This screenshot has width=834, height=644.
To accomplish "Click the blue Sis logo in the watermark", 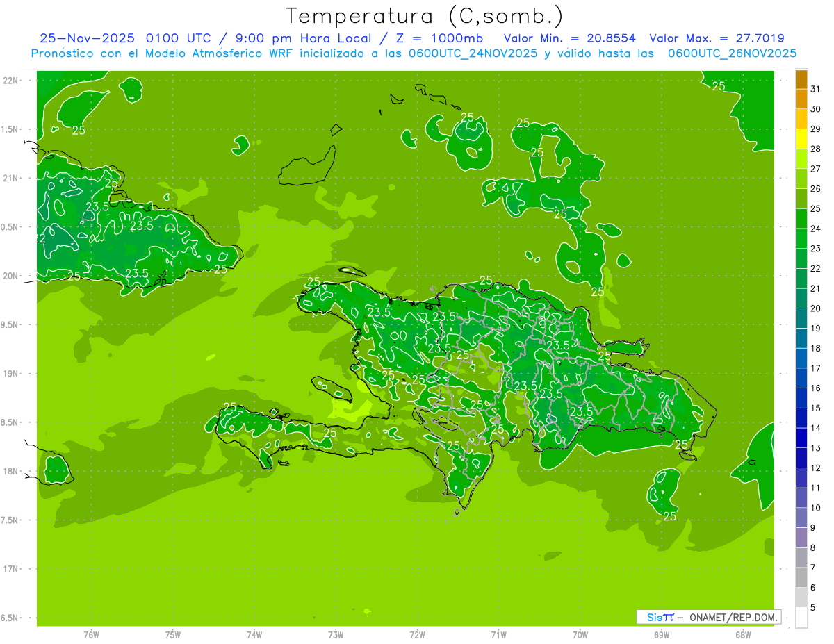I will point(655,617).
